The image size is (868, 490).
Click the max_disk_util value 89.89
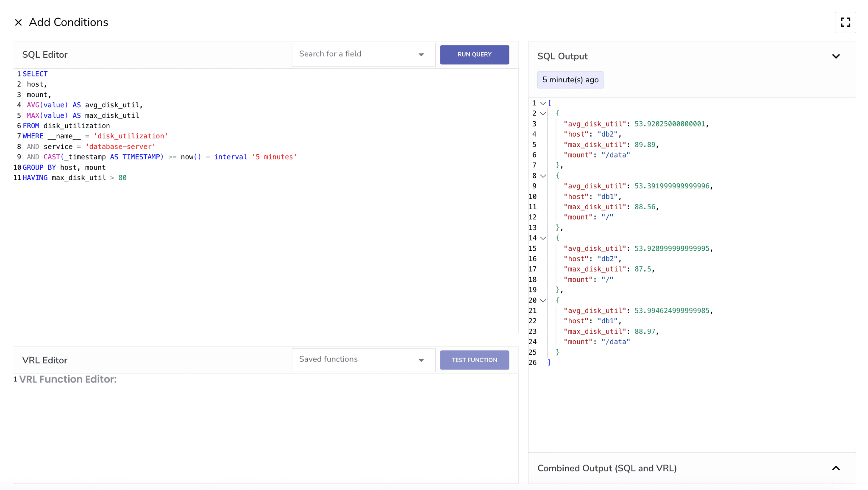[645, 145]
